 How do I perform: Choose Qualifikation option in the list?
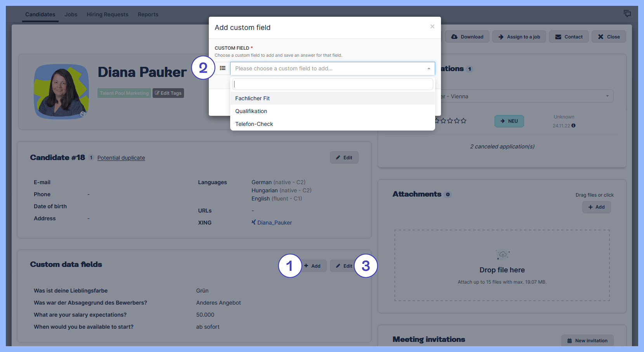pos(251,111)
